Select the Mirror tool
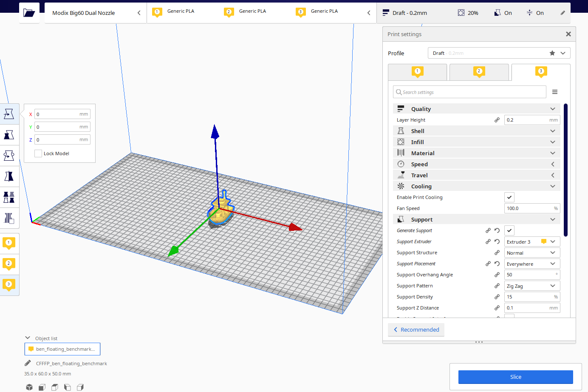The image size is (588, 392). click(x=9, y=176)
